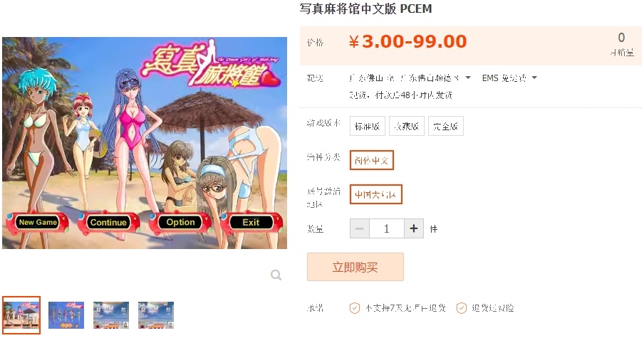Select the second thumbnail image
Image resolution: width=644 pixels, height=338 pixels.
tap(66, 315)
